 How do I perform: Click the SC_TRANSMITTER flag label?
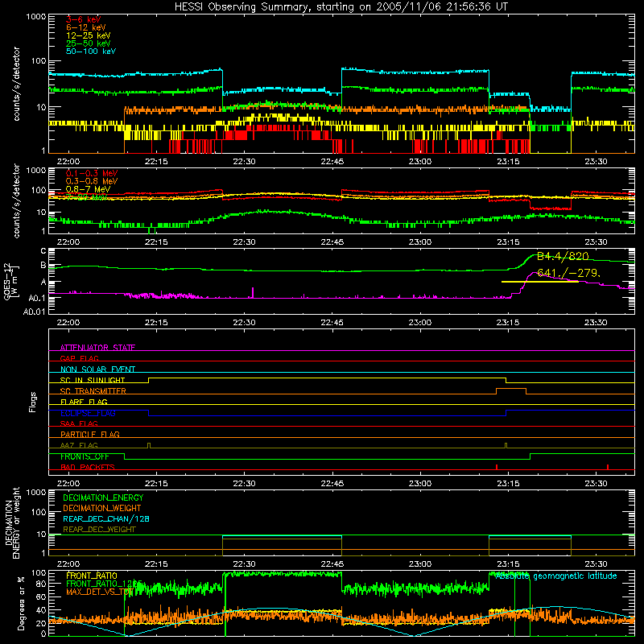tap(93, 391)
